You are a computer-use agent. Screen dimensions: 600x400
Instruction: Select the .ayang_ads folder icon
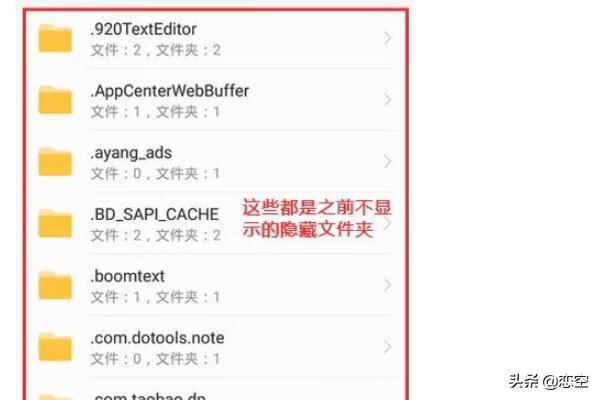(x=55, y=162)
